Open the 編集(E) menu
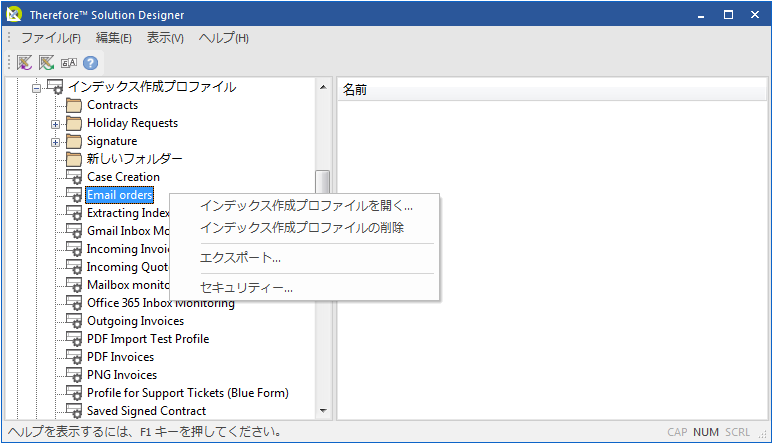The width and height of the screenshot is (773, 444). pos(114,38)
